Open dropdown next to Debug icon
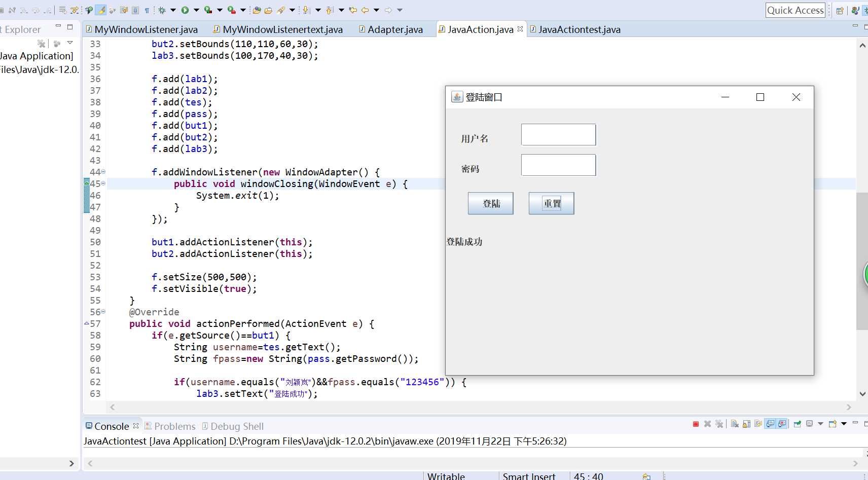This screenshot has width=868, height=480. 173,10
